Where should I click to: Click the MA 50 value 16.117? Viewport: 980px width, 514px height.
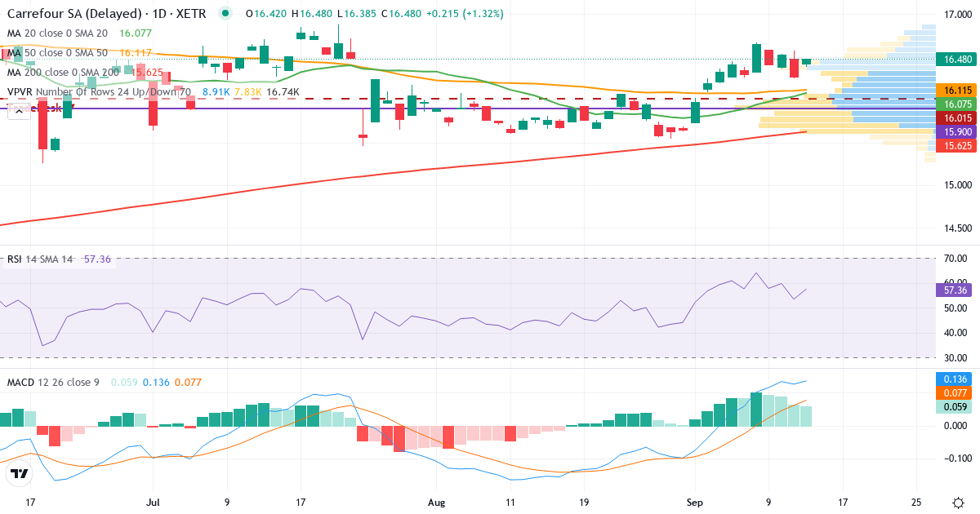click(136, 53)
